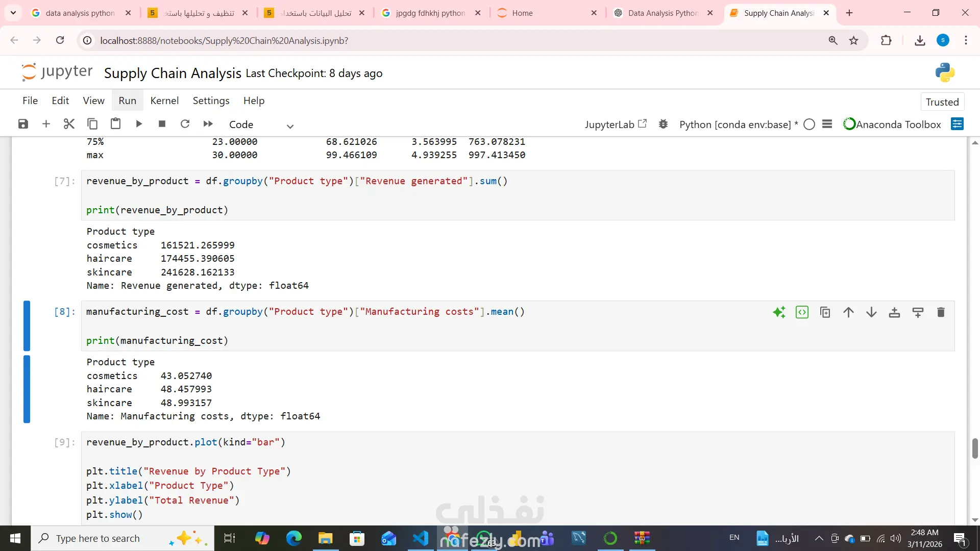Viewport: 980px width, 551px height.
Task: Click the Anaconda Assistant sparkle icon on cell 8
Action: (779, 312)
